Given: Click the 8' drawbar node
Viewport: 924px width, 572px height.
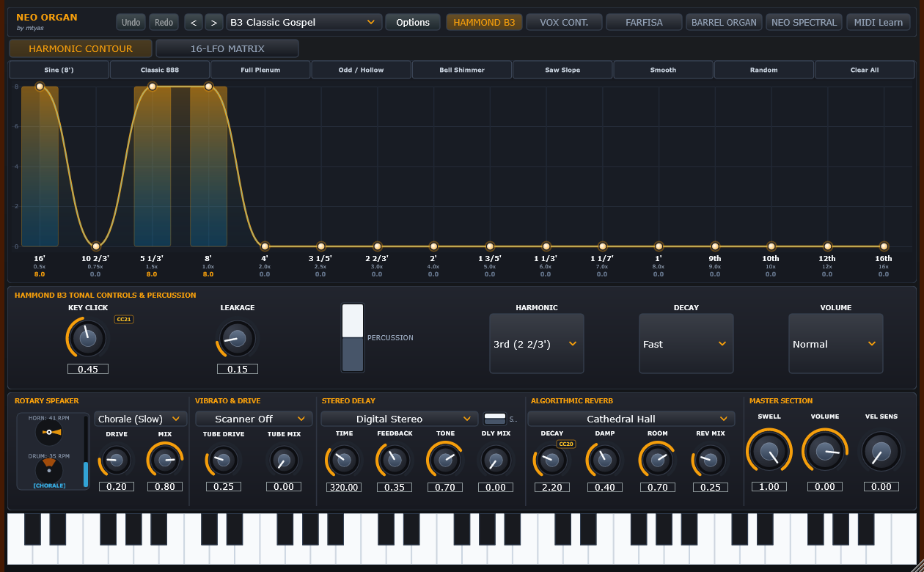Looking at the screenshot, I should click(x=208, y=87).
